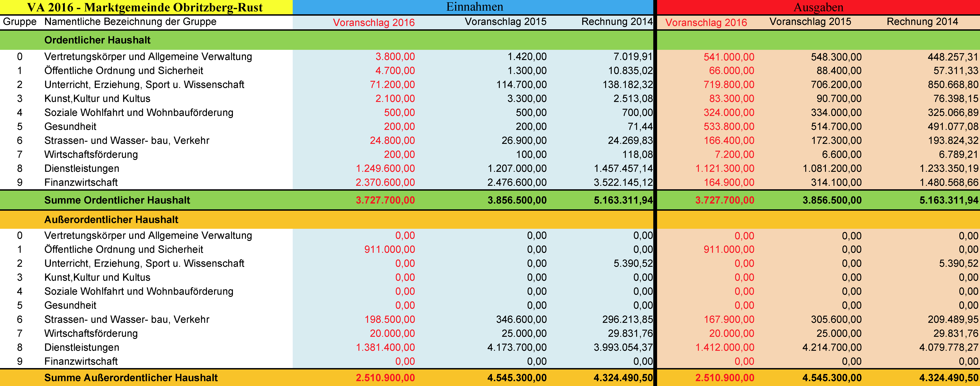Select the 'Ausgaben' header cell

point(818,7)
